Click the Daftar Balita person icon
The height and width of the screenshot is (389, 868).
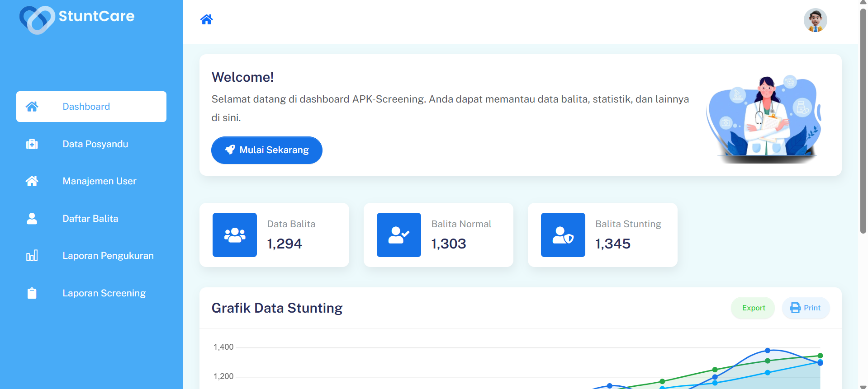[32, 219]
